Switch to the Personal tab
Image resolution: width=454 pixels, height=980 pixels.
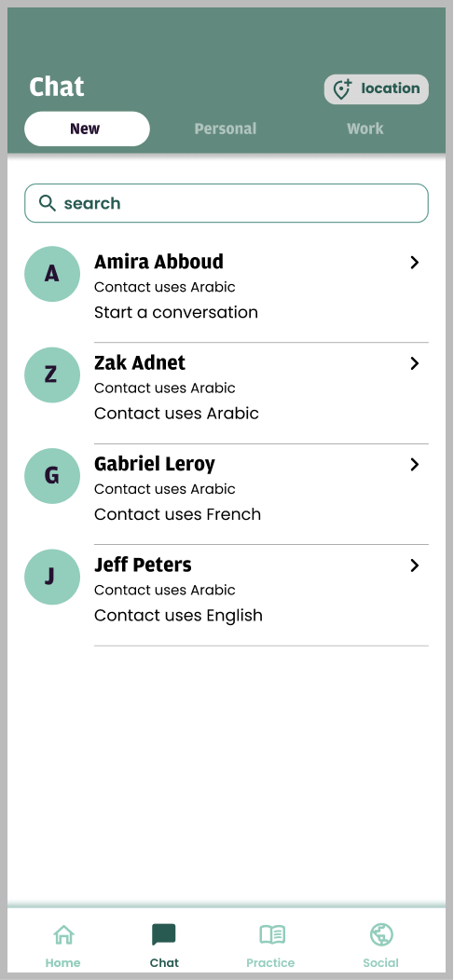225,129
